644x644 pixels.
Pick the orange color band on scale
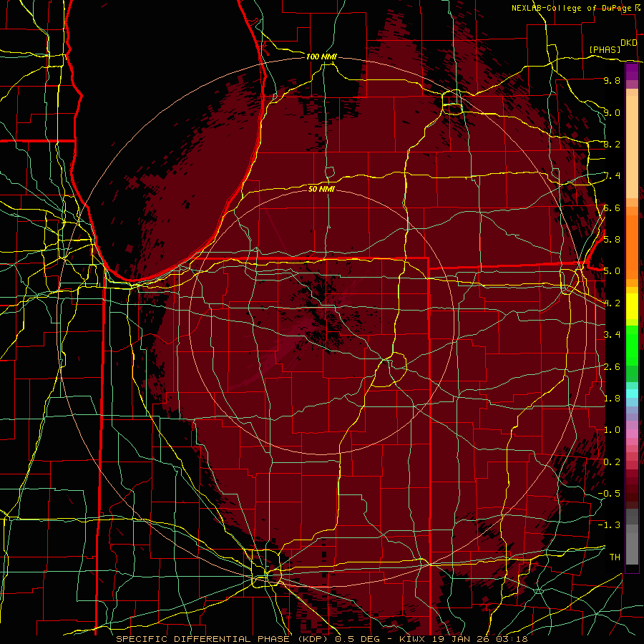[632, 246]
